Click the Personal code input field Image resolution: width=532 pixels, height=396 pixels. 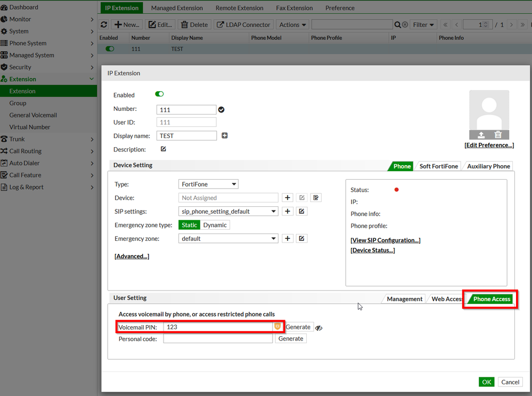[x=218, y=338]
